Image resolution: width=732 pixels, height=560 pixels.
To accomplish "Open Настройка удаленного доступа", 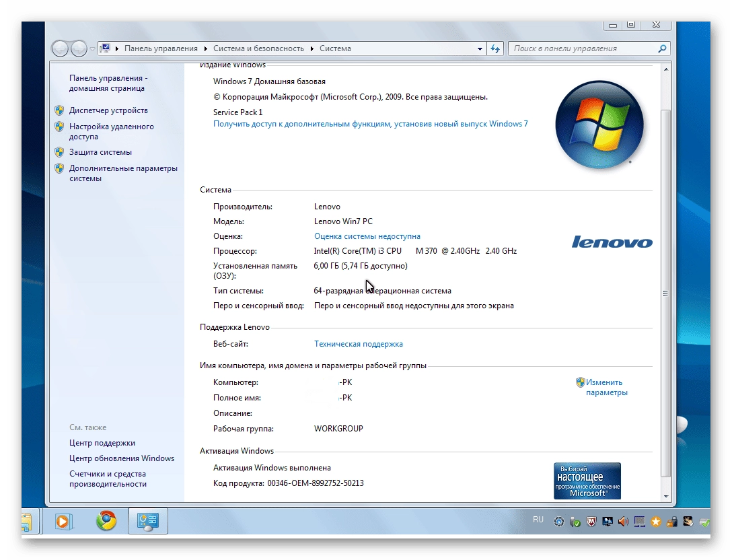I will (x=112, y=131).
